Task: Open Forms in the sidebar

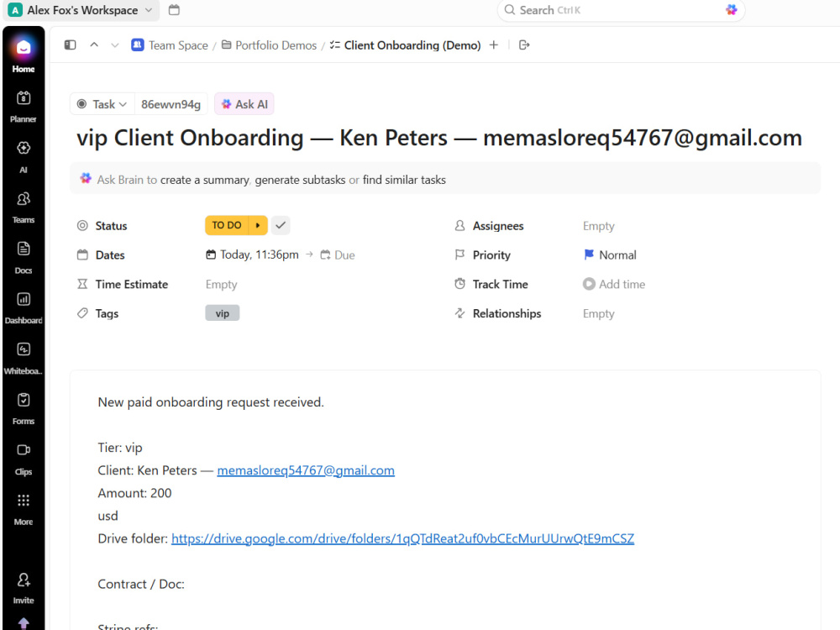Action: (23, 409)
